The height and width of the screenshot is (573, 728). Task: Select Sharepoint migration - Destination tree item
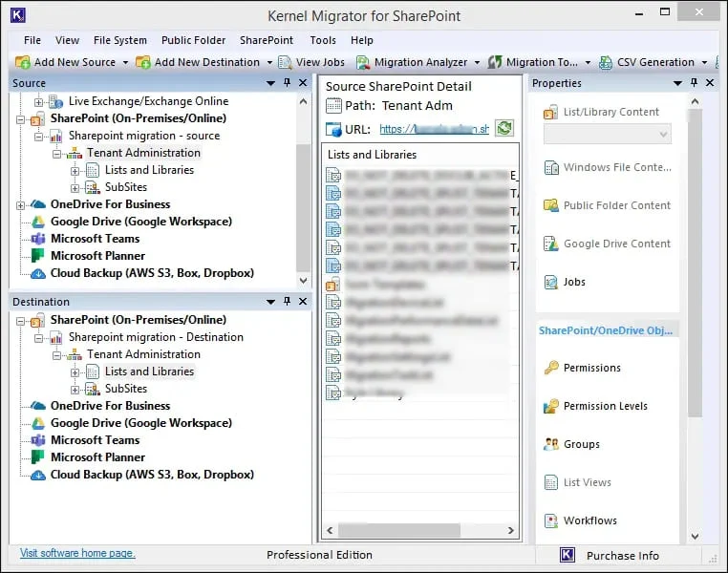(156, 337)
